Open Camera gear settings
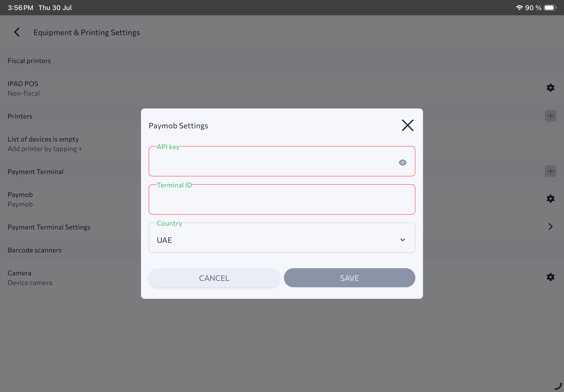The image size is (564, 392). pyautogui.click(x=550, y=277)
